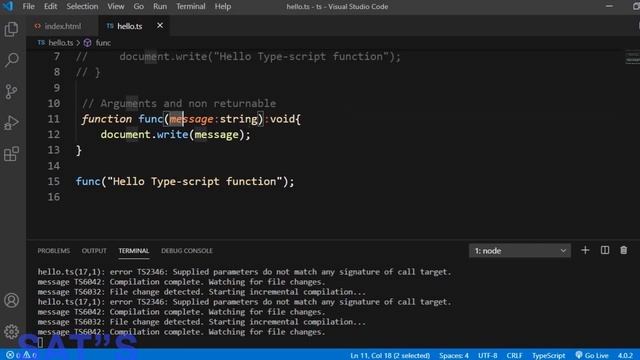Select the TERMINAL panel tab
This screenshot has width=640, height=360.
pos(133,251)
